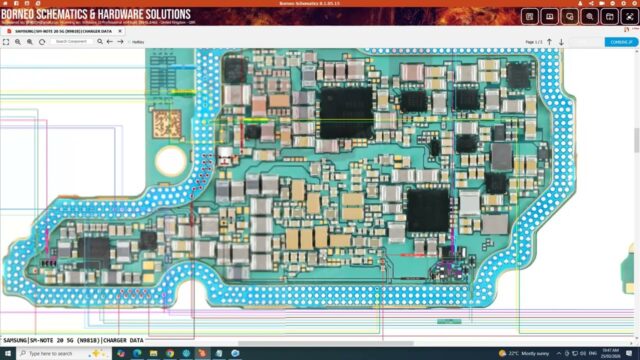Image resolution: width=640 pixels, height=360 pixels.
Task: Click the gold QR code label on board
Action: [x=167, y=124]
